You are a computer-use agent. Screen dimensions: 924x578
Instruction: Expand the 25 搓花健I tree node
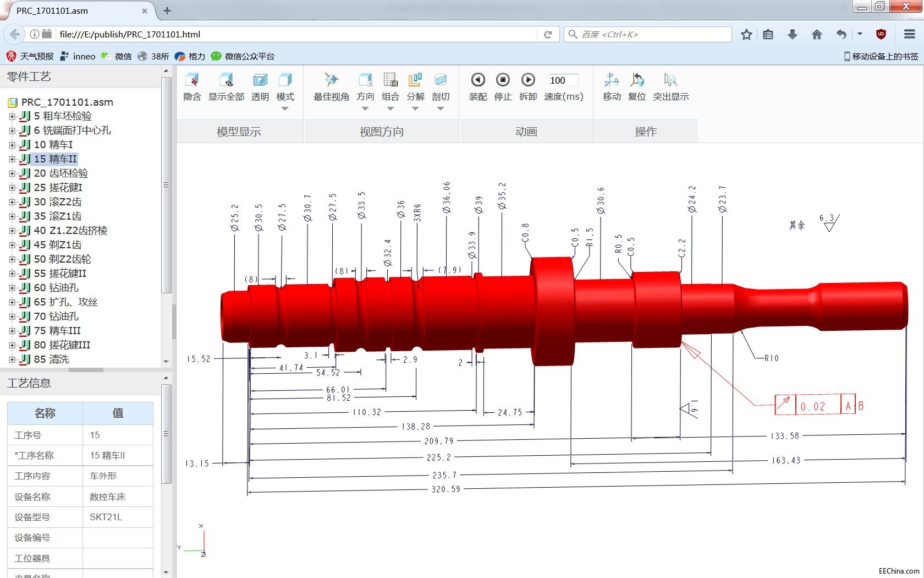coord(12,188)
